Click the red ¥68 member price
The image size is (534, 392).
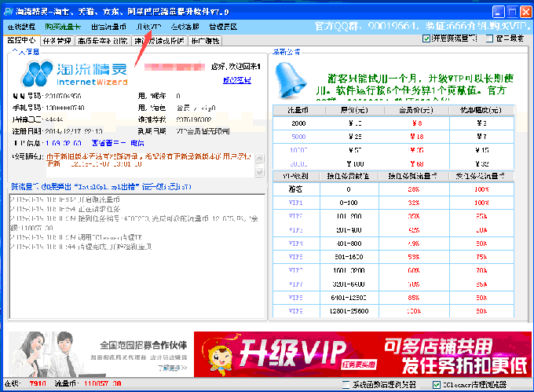click(417, 164)
